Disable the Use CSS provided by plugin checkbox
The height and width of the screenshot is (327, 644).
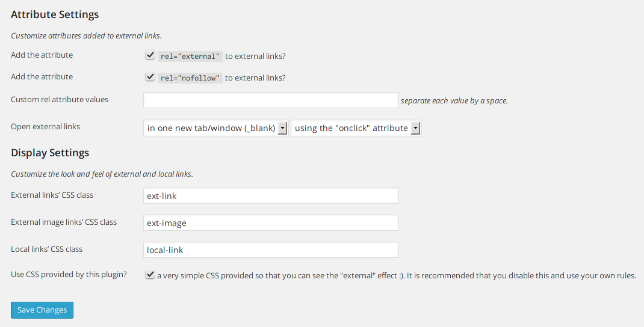tap(150, 275)
